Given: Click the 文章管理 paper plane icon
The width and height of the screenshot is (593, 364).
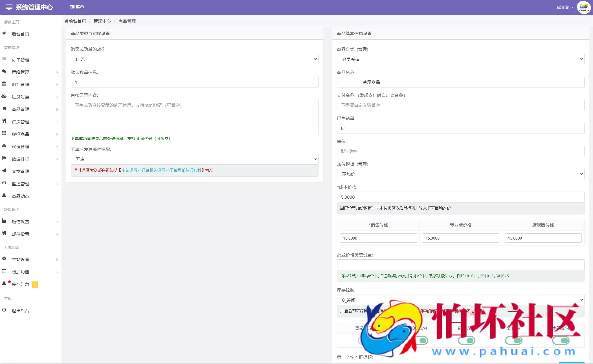Looking at the screenshot, I should pos(4,171).
